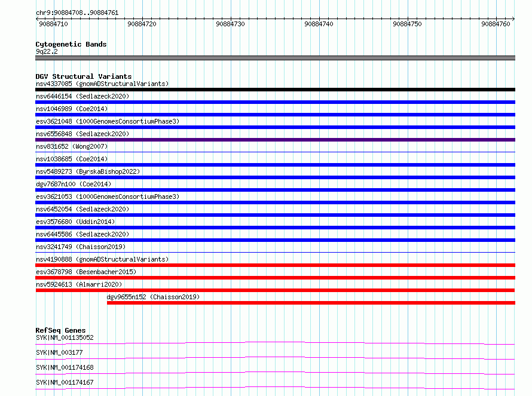Select variant label esv3678798 (Besenbacher2015)
The width and height of the screenshot is (532, 396).
tap(86, 272)
